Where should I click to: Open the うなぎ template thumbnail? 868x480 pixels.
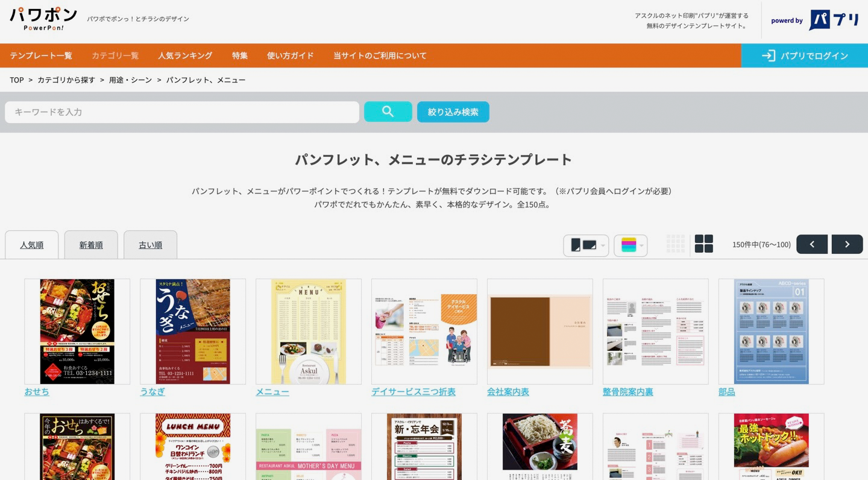pos(193,331)
